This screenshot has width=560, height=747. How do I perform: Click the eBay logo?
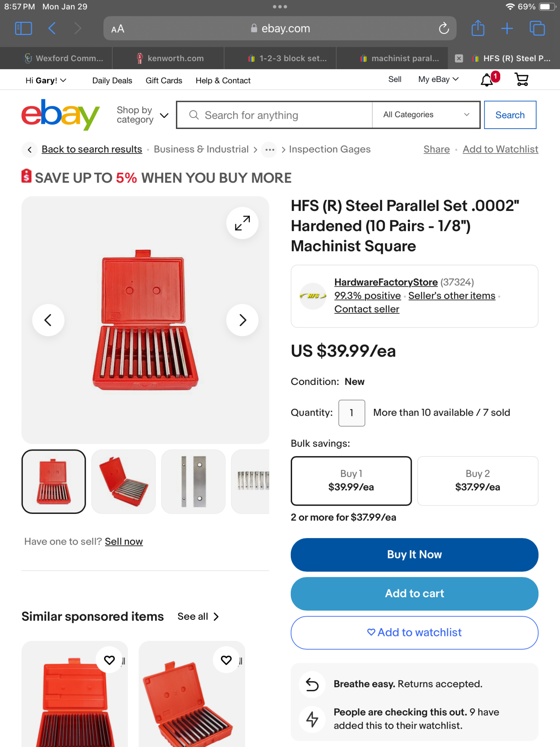click(x=59, y=115)
